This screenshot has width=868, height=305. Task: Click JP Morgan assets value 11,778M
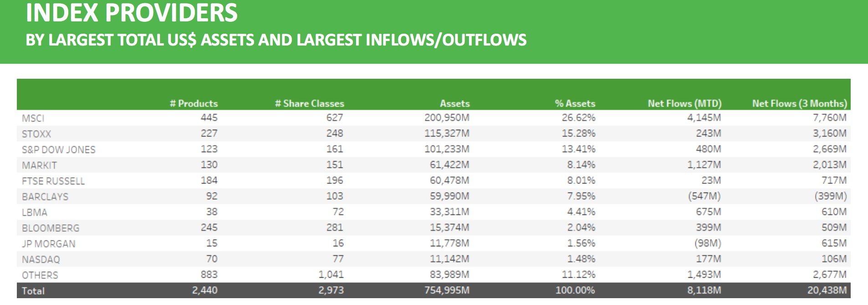coord(449,243)
